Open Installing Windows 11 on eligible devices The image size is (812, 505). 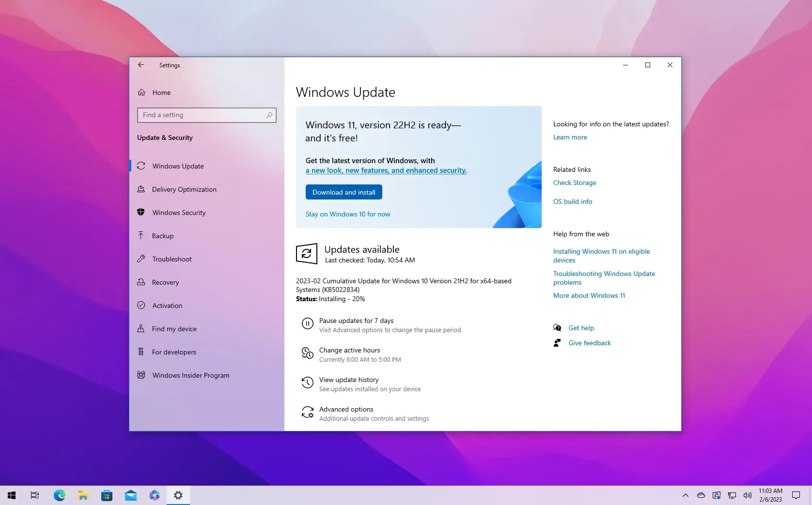pos(602,256)
